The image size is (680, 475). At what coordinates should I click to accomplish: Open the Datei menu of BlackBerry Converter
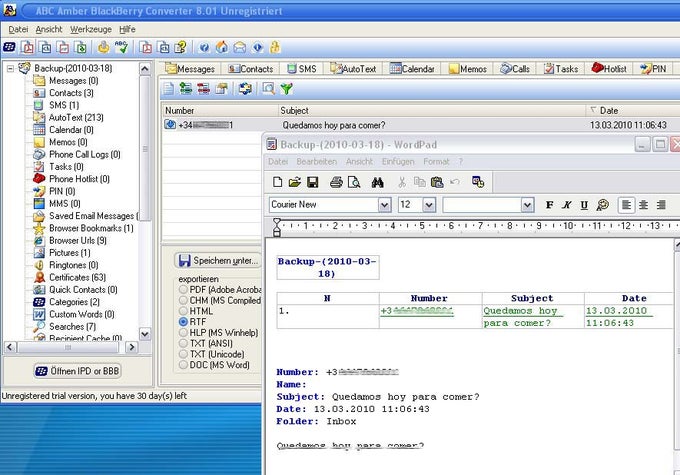tap(18, 29)
